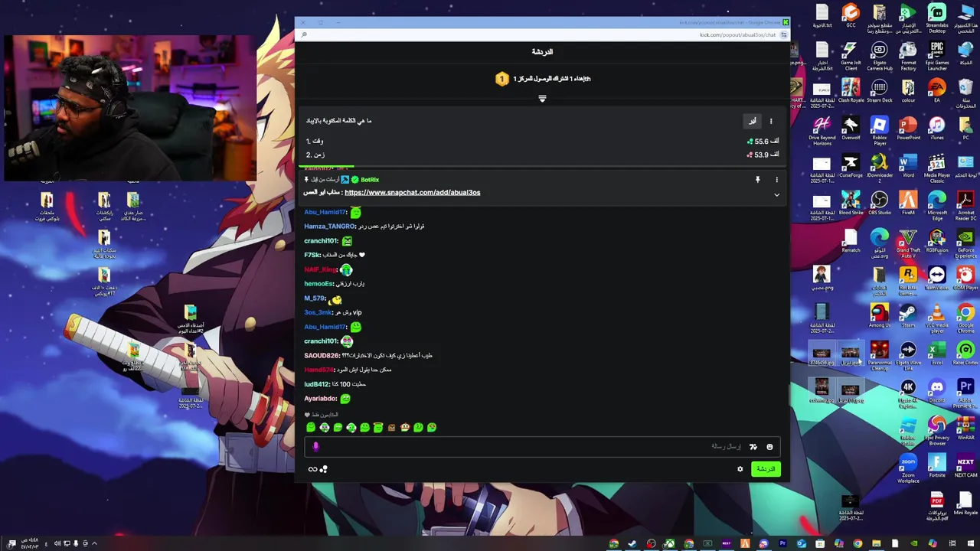The image size is (980, 551).
Task: Vote for poll option 2 زمن
Action: (x=542, y=155)
